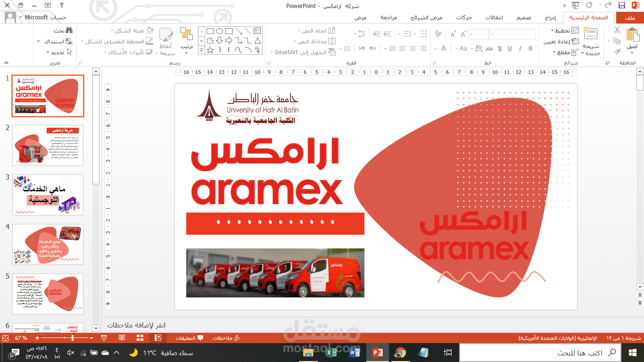Click zoom out minus button
644x362 pixels.
91,338
